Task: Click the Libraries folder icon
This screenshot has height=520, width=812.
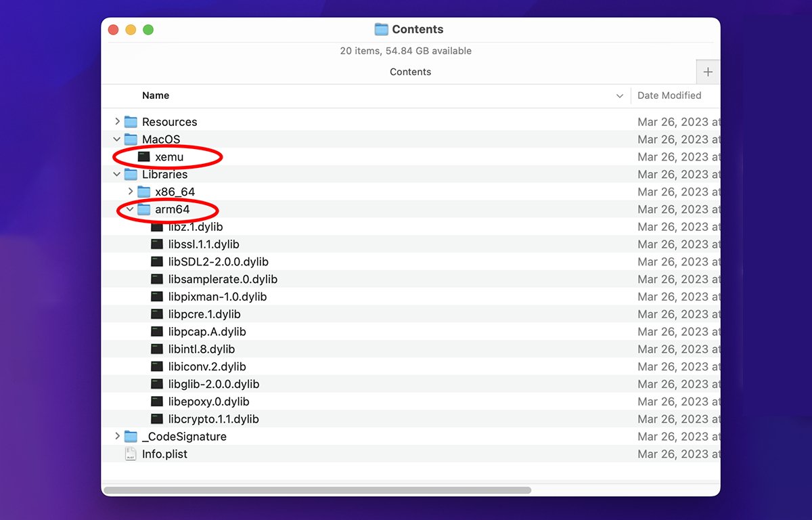Action: [131, 175]
